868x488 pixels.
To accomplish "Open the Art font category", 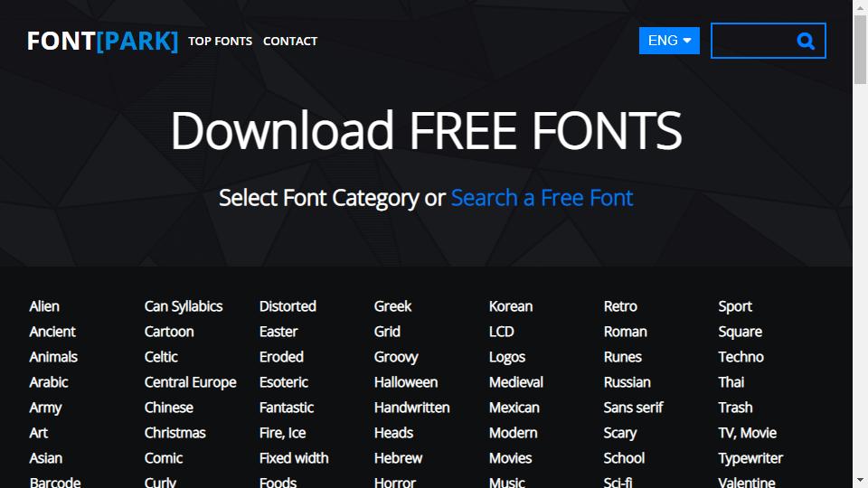I will [x=39, y=433].
